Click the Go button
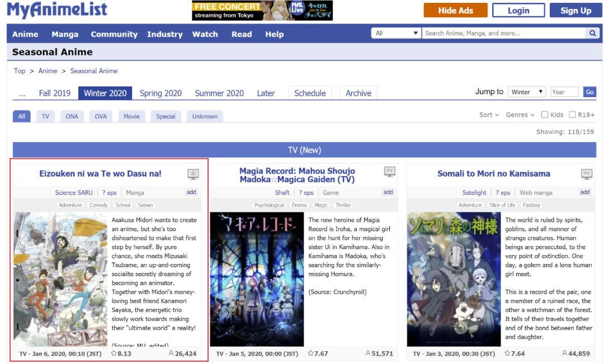 pyautogui.click(x=590, y=92)
